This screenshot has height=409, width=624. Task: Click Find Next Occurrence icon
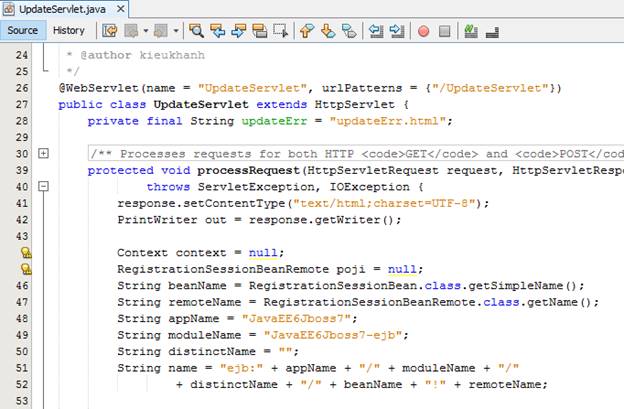point(238,31)
